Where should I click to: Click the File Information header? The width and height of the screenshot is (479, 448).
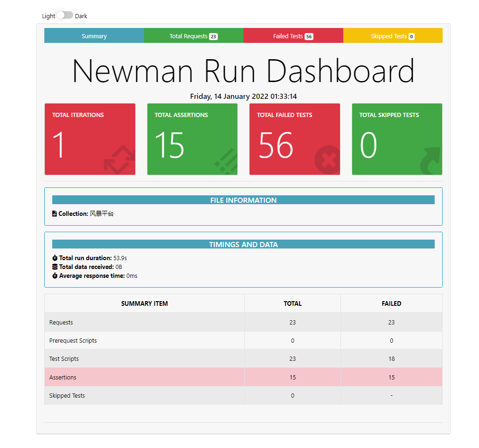(243, 200)
